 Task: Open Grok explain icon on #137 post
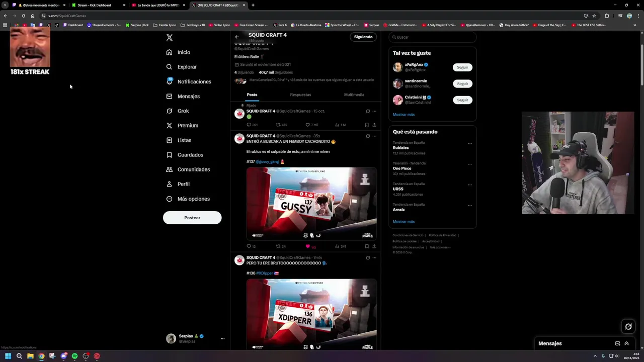point(368,136)
